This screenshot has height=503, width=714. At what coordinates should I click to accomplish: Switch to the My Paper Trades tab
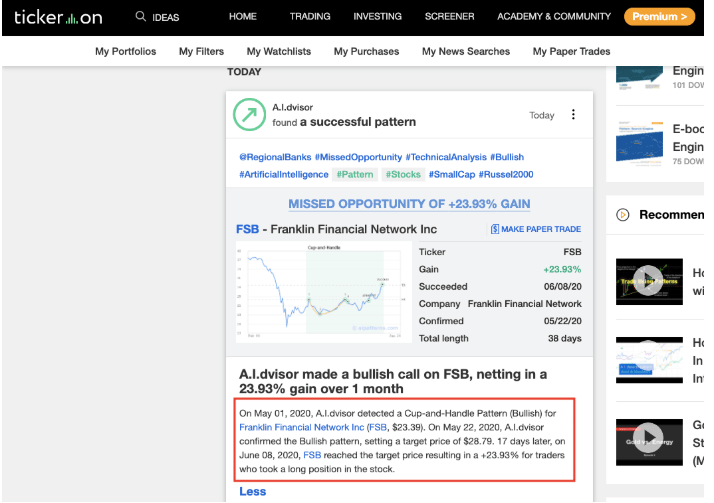coord(571,51)
